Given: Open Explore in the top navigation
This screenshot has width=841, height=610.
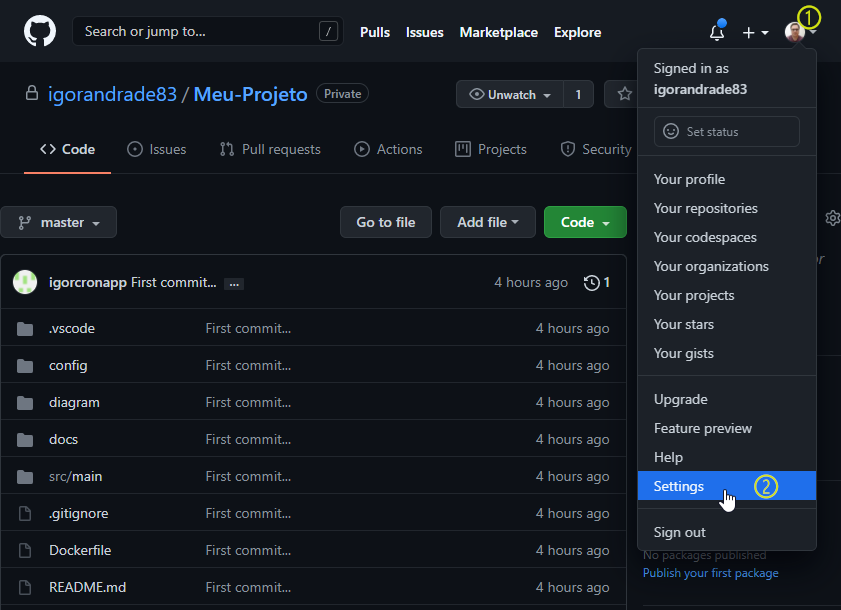Looking at the screenshot, I should tap(577, 32).
